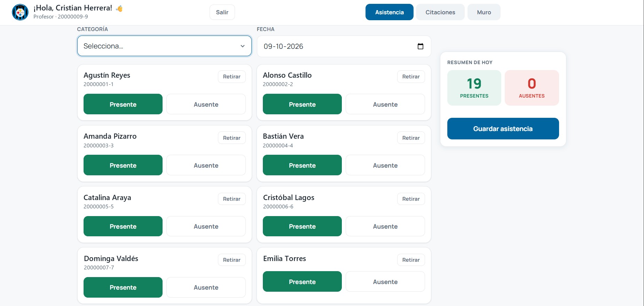Retirar Catalina Araya from the list
This screenshot has width=644, height=306.
coord(232,199)
